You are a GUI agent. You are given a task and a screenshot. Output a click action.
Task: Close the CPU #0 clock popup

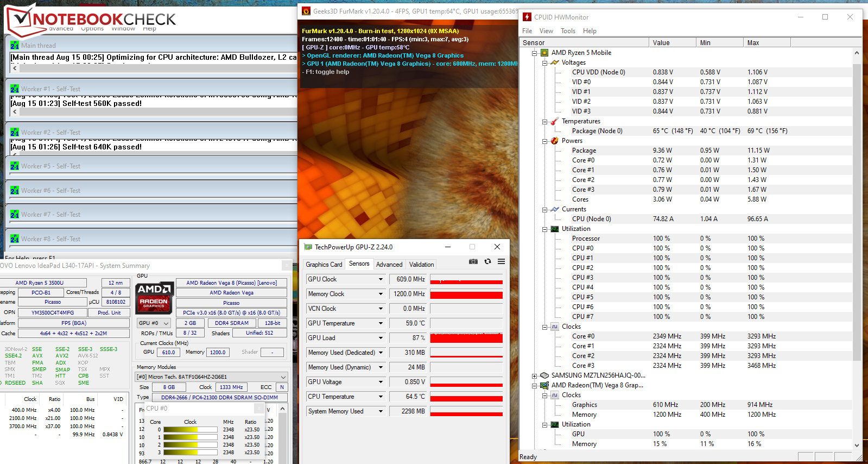259,409
